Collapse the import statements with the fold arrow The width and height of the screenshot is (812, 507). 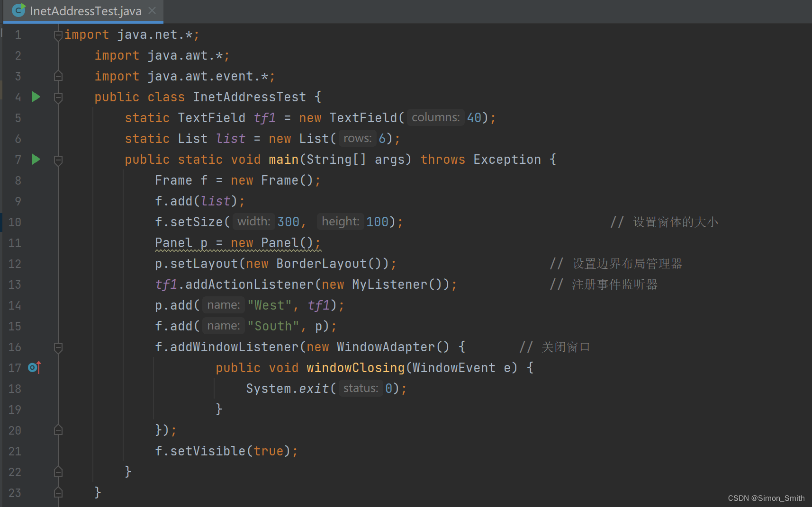58,34
